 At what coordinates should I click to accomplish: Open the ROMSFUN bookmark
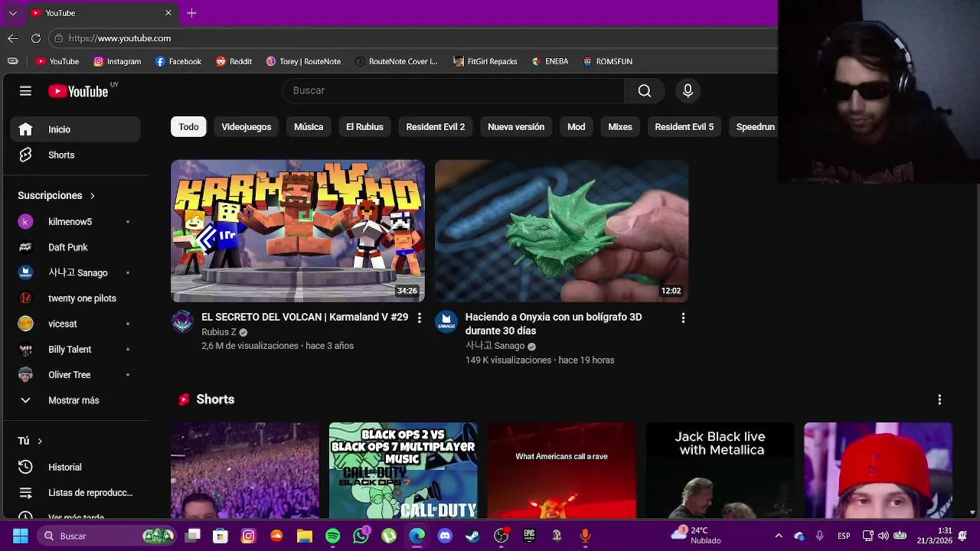pos(608,61)
